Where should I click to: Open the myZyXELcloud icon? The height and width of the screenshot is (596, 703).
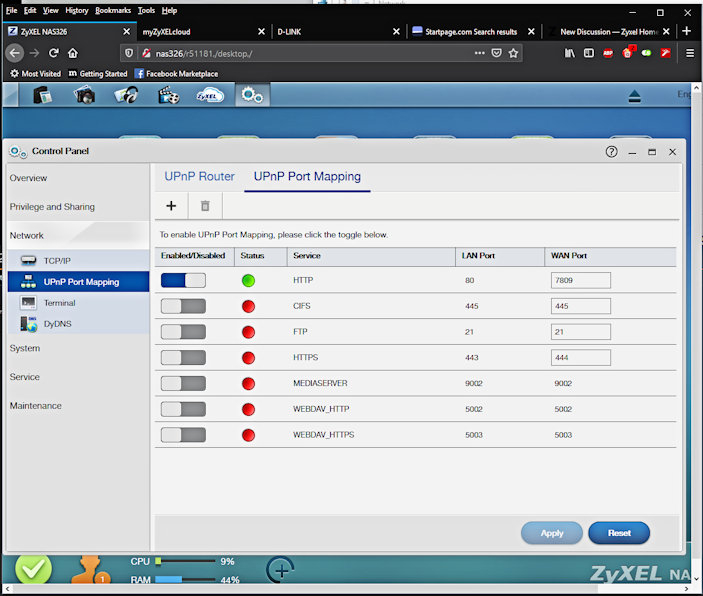pos(210,96)
